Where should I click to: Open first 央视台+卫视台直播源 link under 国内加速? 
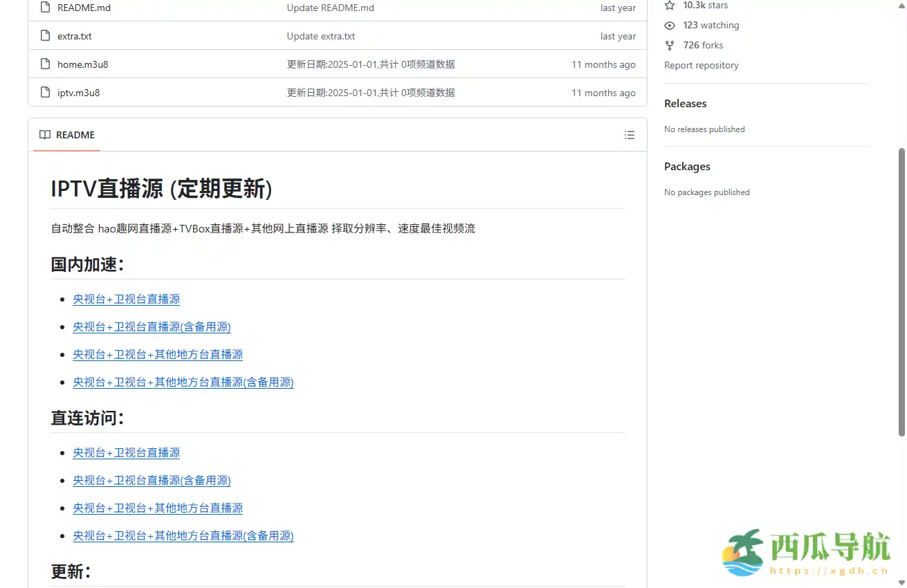tap(126, 299)
